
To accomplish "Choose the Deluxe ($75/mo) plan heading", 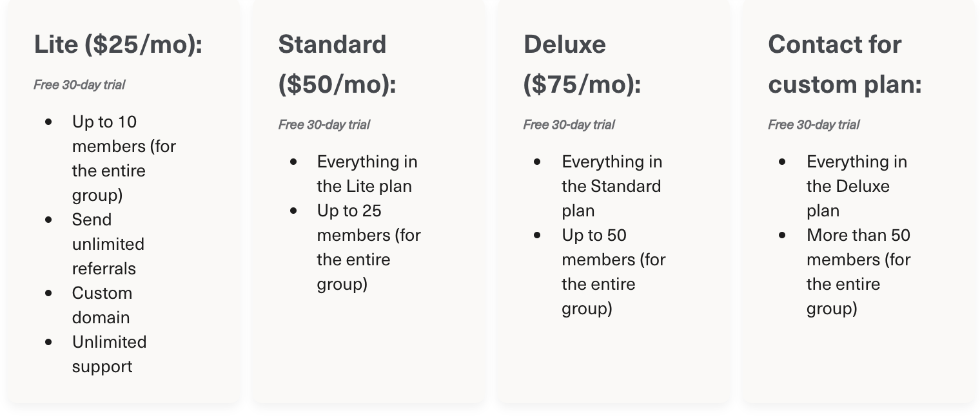I will coord(582,64).
